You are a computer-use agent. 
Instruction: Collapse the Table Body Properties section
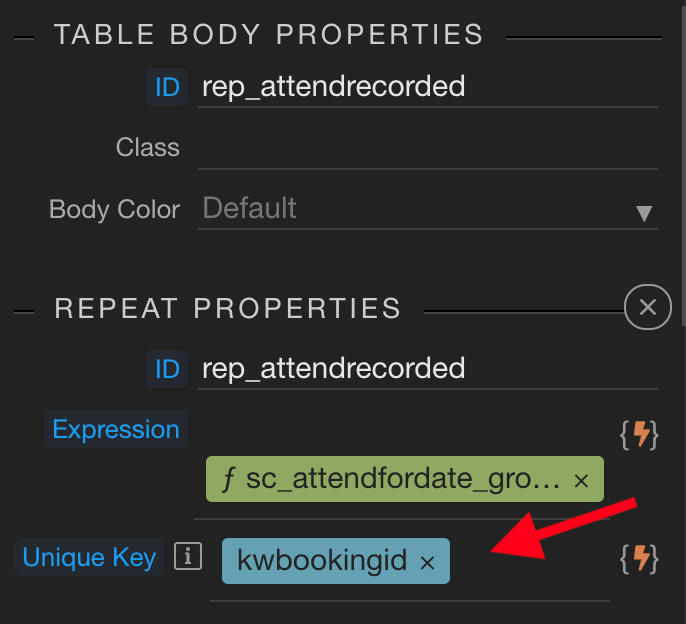pyautogui.click(x=268, y=35)
